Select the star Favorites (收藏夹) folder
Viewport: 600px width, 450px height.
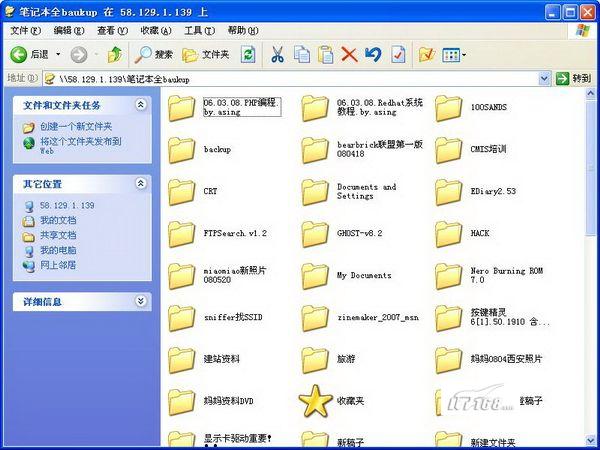[x=315, y=401]
